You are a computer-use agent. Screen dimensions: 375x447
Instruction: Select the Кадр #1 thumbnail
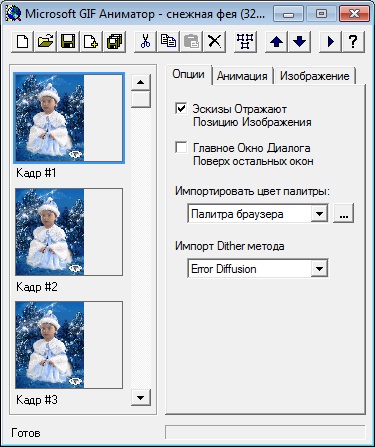pos(69,118)
